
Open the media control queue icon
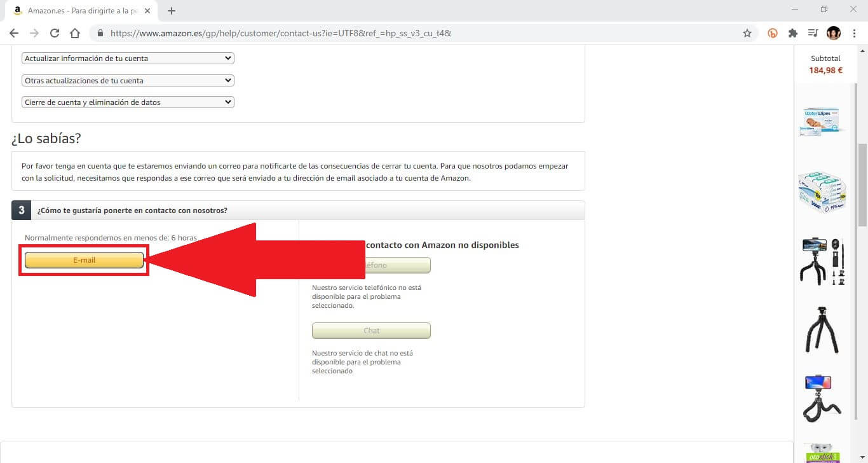pyautogui.click(x=813, y=33)
